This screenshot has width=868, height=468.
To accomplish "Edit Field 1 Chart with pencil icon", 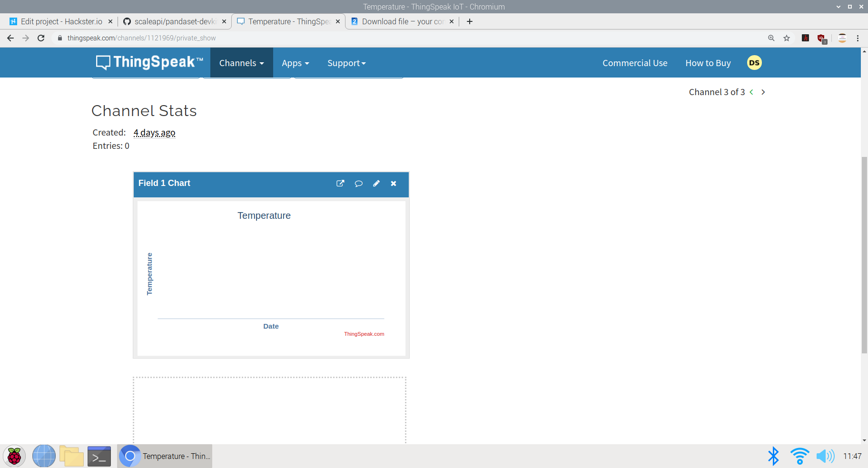I will coord(376,184).
